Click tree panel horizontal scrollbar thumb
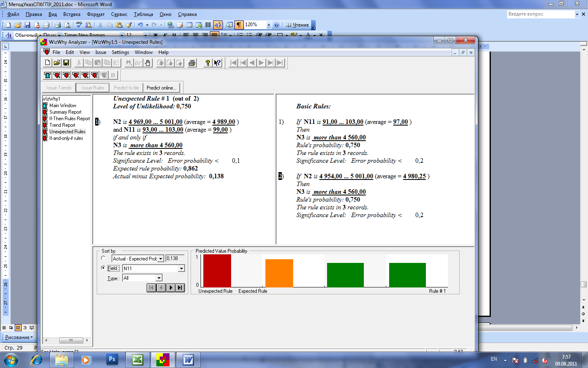Viewport: 588px width, 368px height. pyautogui.click(x=71, y=340)
